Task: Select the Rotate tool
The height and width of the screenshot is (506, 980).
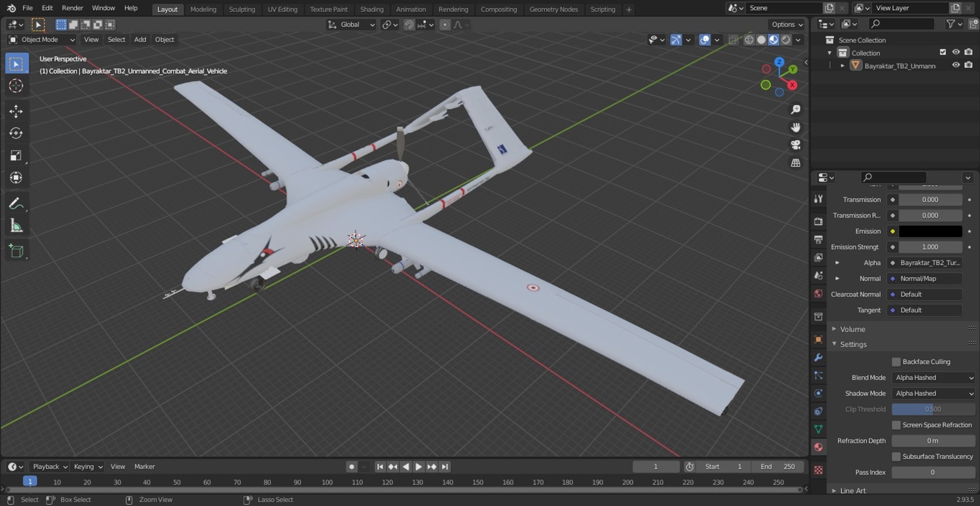Action: pyautogui.click(x=16, y=133)
